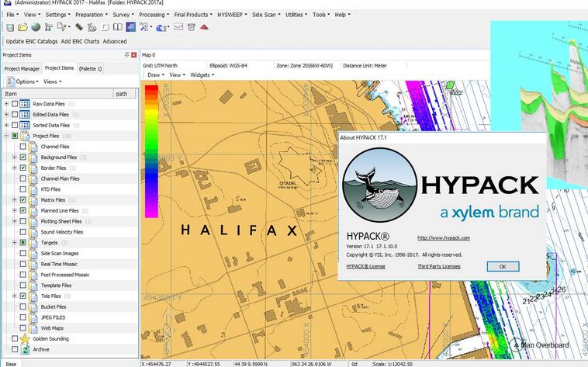Click the save disk toolbar icon
The image size is (588, 367).
(10, 27)
